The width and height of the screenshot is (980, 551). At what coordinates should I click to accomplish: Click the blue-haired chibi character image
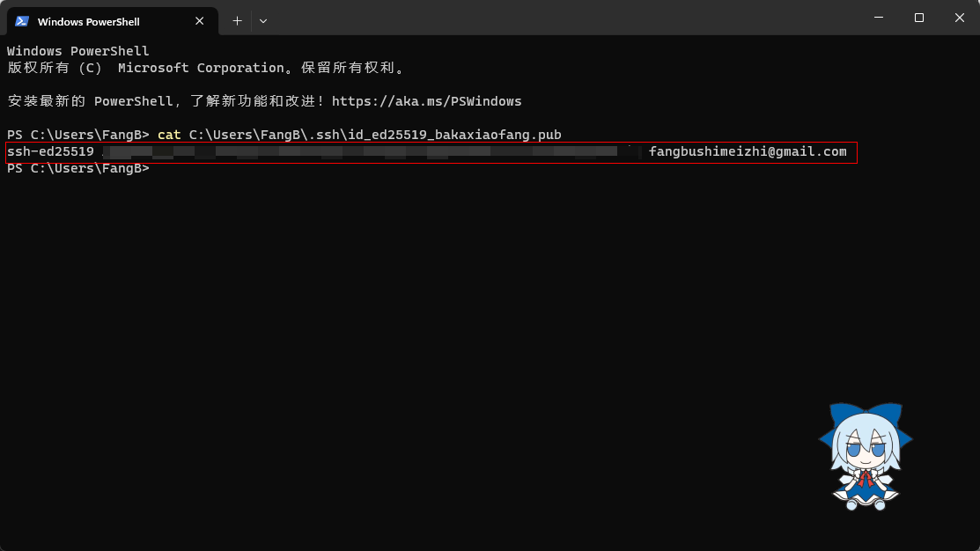click(865, 456)
